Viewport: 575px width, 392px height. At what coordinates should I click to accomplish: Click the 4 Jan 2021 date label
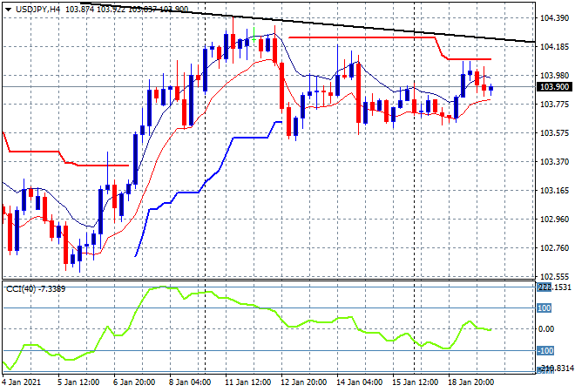[21, 382]
